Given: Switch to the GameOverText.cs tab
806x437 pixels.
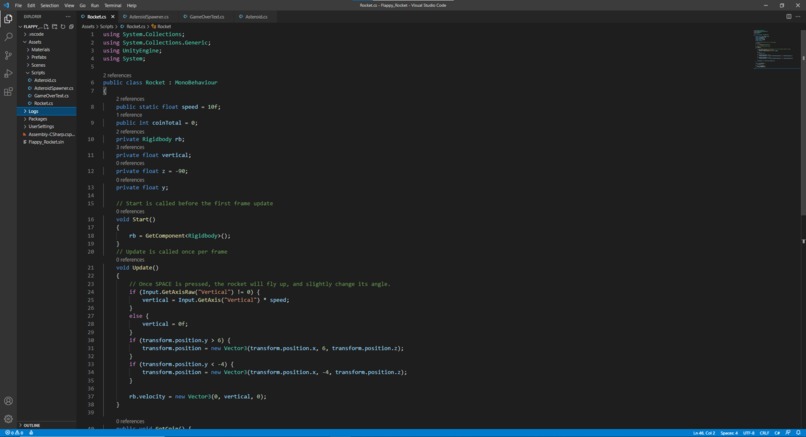Looking at the screenshot, I should click(x=206, y=17).
